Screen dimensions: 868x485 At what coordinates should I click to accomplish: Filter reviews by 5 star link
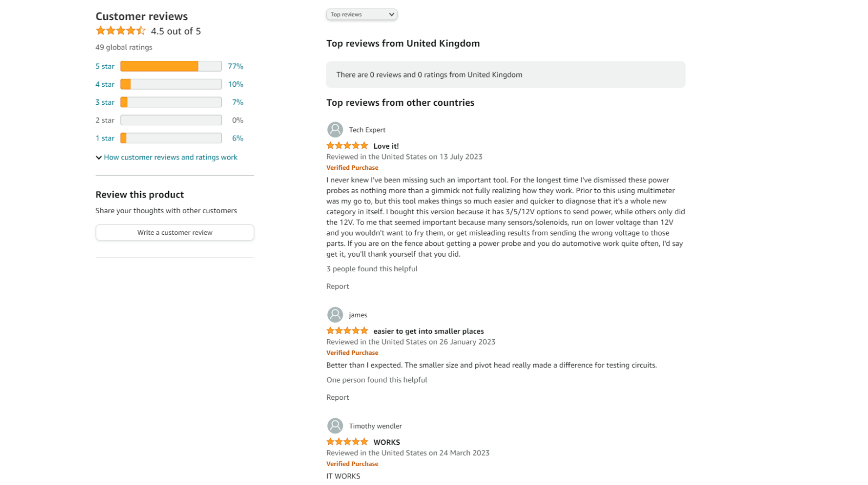pos(105,66)
